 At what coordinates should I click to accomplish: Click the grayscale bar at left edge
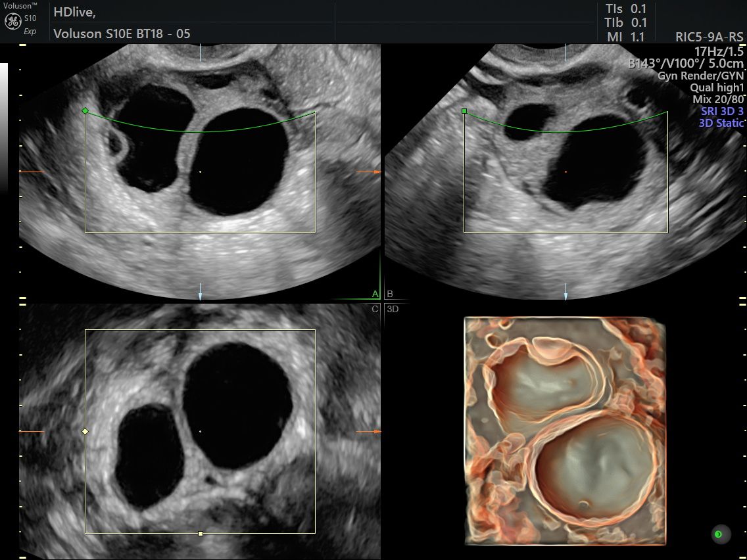pos(4,128)
